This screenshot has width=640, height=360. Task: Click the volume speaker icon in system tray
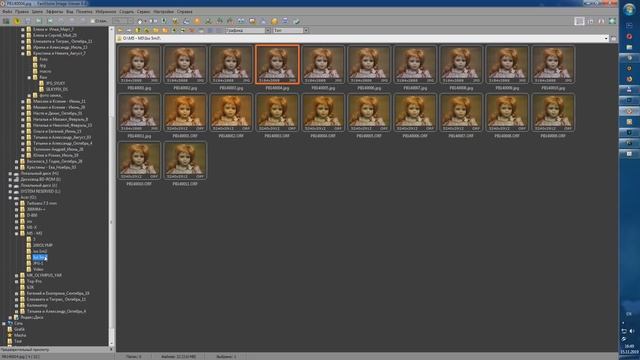point(632,331)
